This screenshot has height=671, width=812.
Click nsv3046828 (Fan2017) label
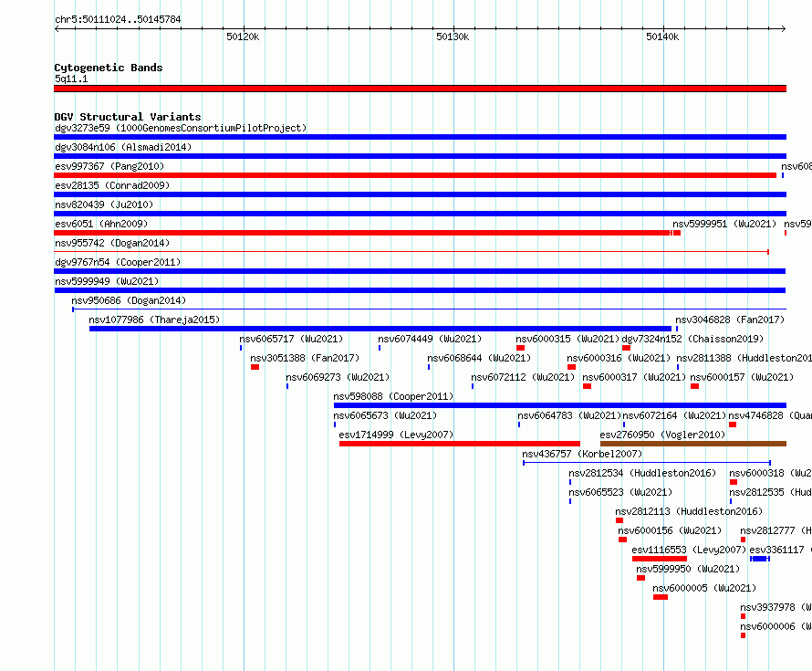(730, 320)
